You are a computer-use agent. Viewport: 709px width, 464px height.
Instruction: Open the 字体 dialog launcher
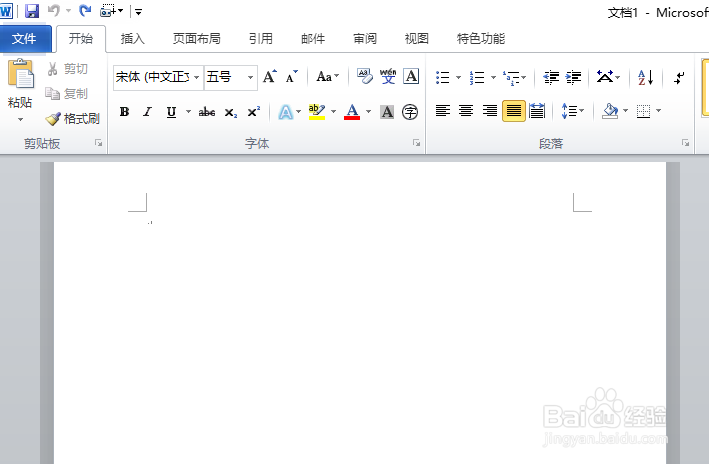pyautogui.click(x=416, y=143)
